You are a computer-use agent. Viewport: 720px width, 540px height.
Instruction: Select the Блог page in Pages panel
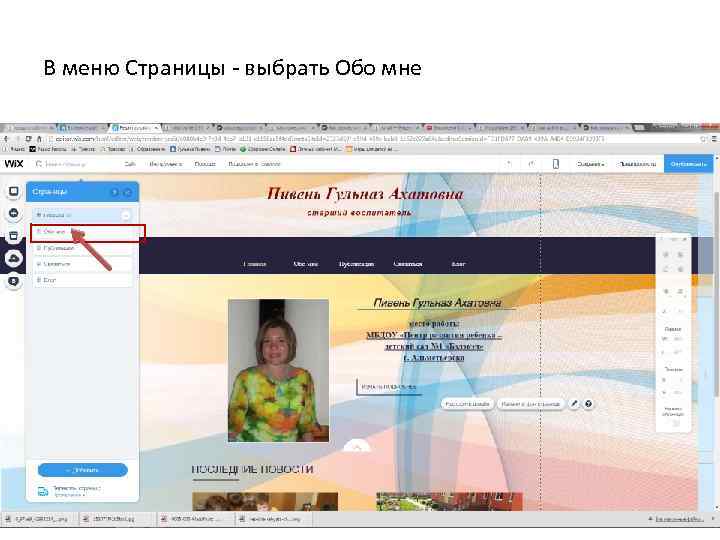(83, 280)
